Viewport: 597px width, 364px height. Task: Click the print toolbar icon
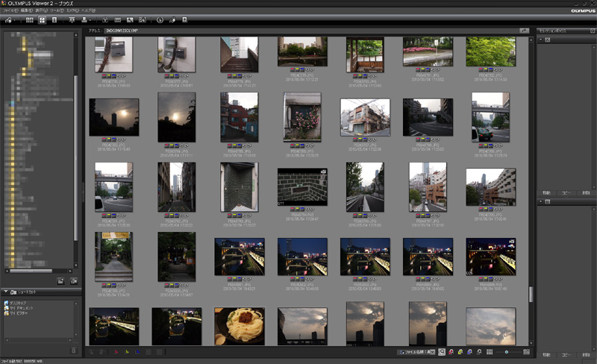(x=84, y=20)
